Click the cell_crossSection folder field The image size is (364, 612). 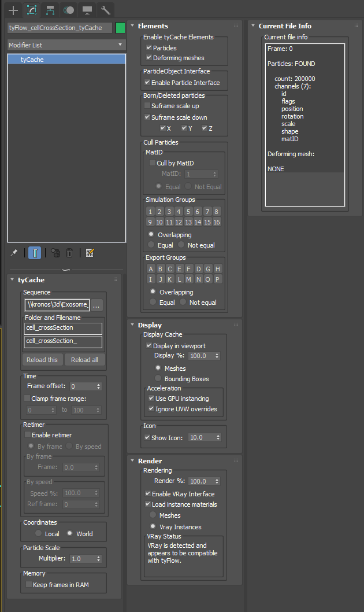coord(63,328)
